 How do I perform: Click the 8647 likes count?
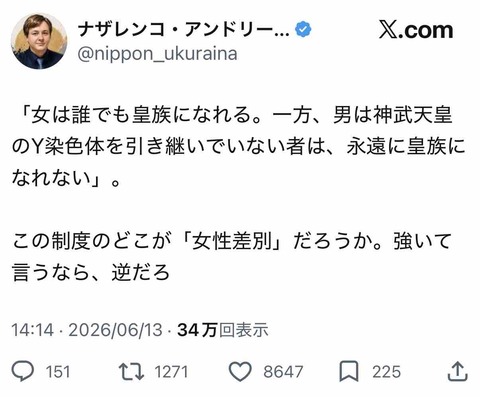click(x=283, y=372)
